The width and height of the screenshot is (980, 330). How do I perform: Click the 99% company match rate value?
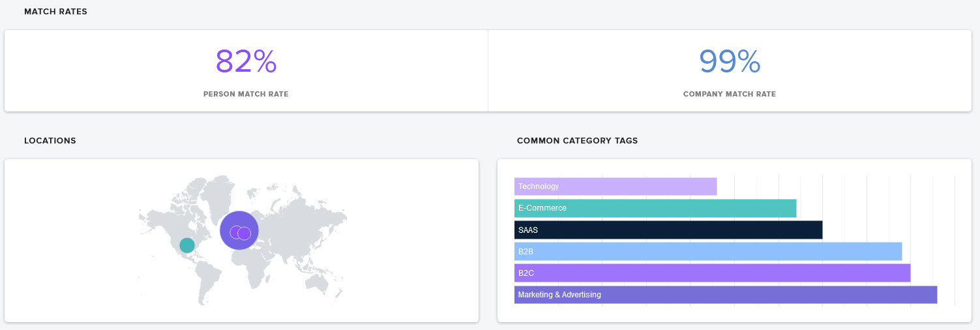(730, 62)
